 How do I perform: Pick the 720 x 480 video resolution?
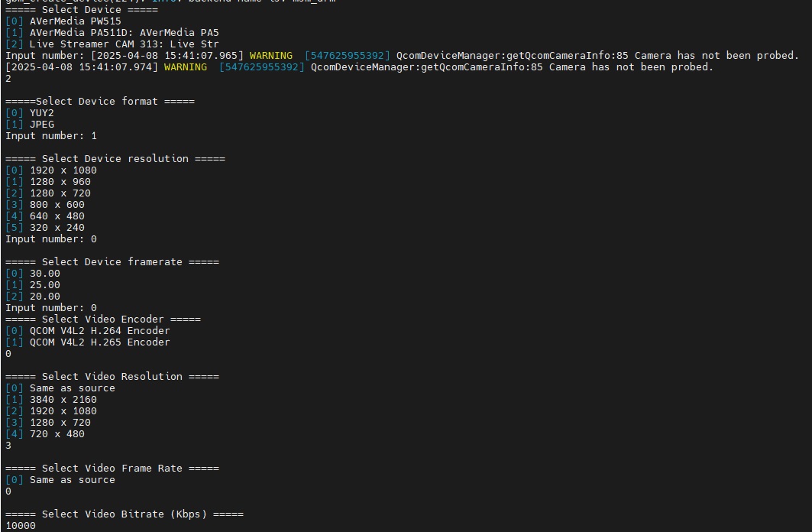pyautogui.click(x=50, y=433)
